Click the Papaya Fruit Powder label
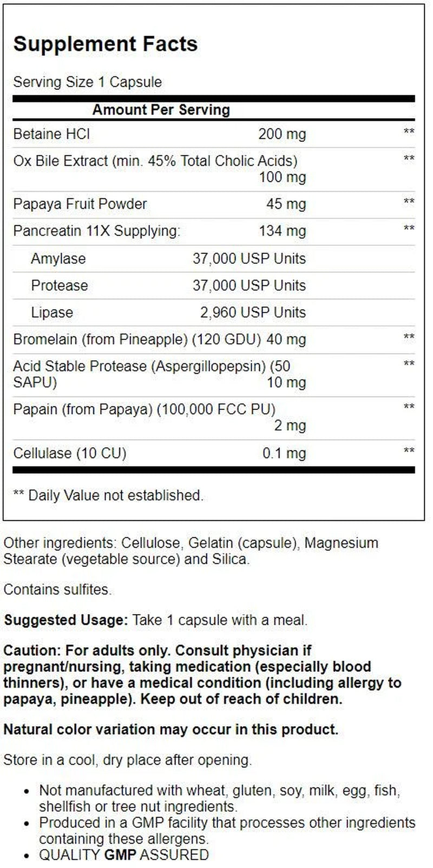Image resolution: width=433 pixels, height=868 pixels. coord(80,204)
